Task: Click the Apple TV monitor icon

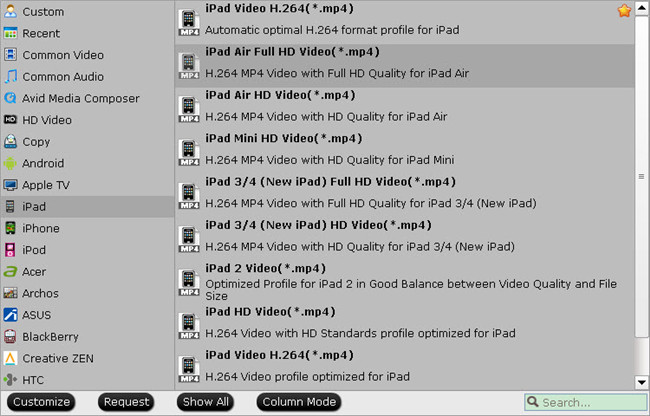Action: pyautogui.click(x=10, y=185)
